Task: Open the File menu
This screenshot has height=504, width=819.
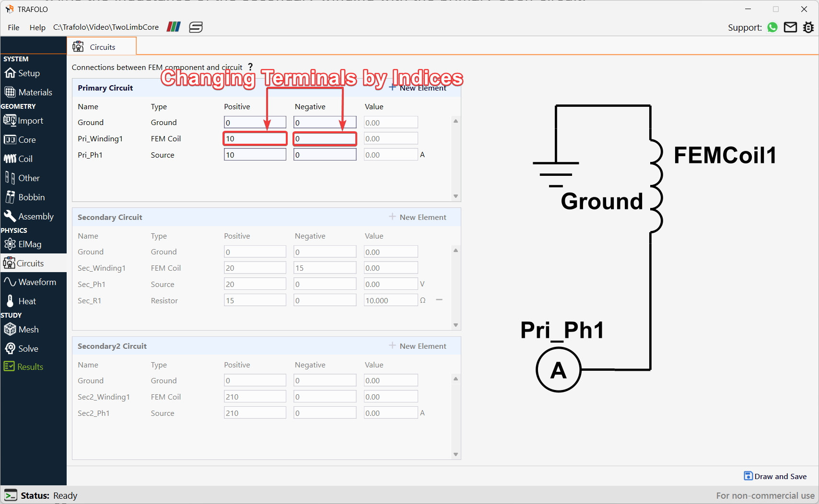Action: click(x=13, y=27)
